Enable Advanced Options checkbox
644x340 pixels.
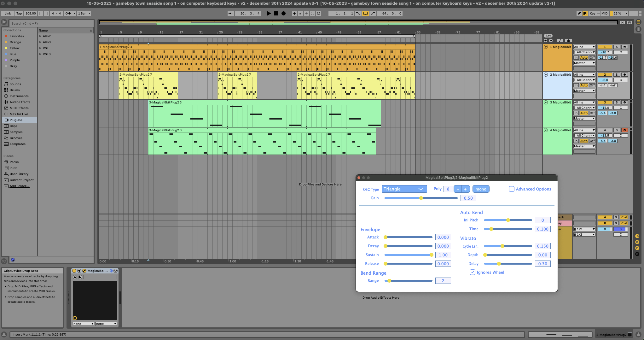click(512, 189)
